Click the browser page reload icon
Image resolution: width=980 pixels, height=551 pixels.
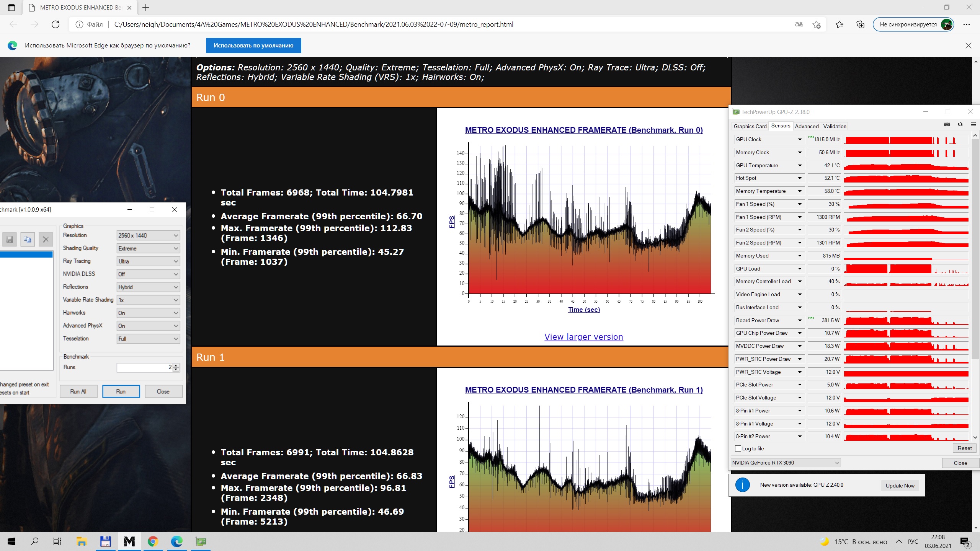point(56,24)
